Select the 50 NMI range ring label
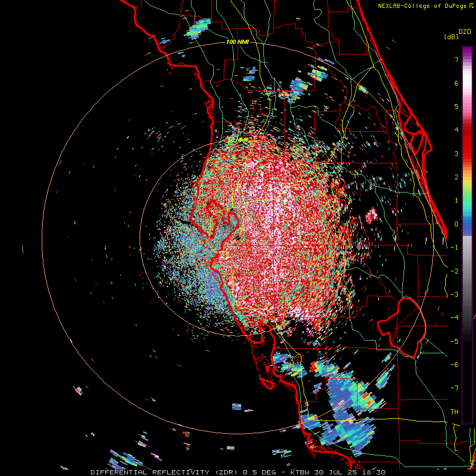 (x=237, y=140)
